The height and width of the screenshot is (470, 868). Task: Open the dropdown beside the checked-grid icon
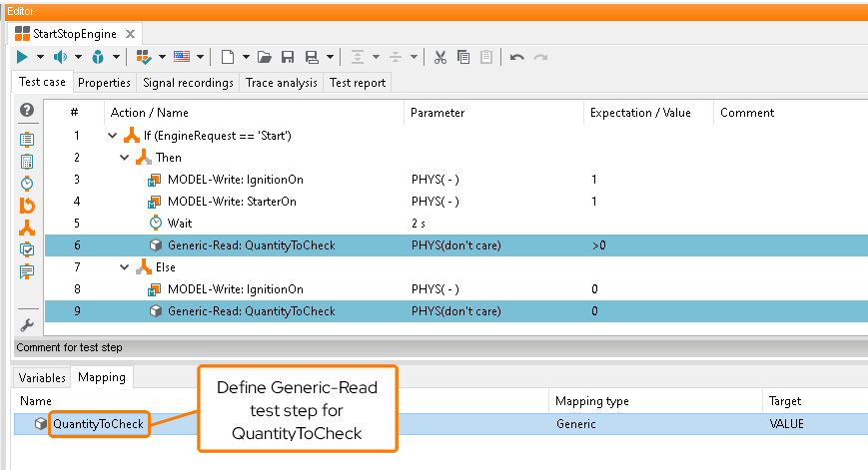pos(162,57)
